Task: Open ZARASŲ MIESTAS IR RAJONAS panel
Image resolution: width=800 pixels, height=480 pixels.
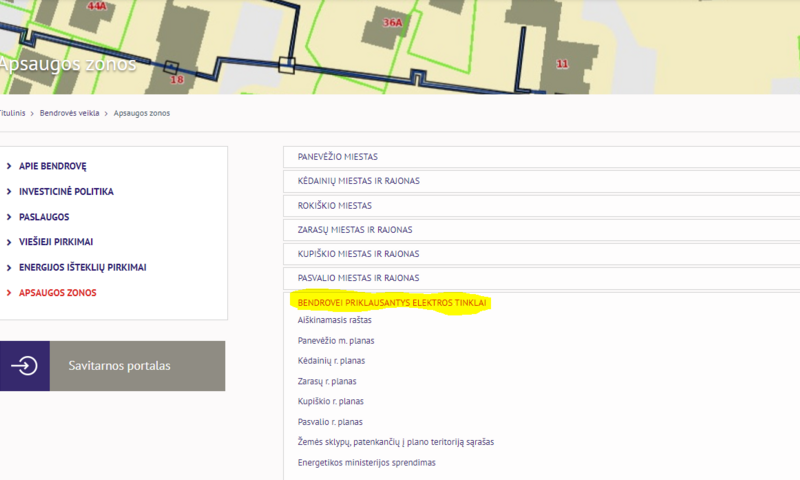Action: click(x=541, y=230)
